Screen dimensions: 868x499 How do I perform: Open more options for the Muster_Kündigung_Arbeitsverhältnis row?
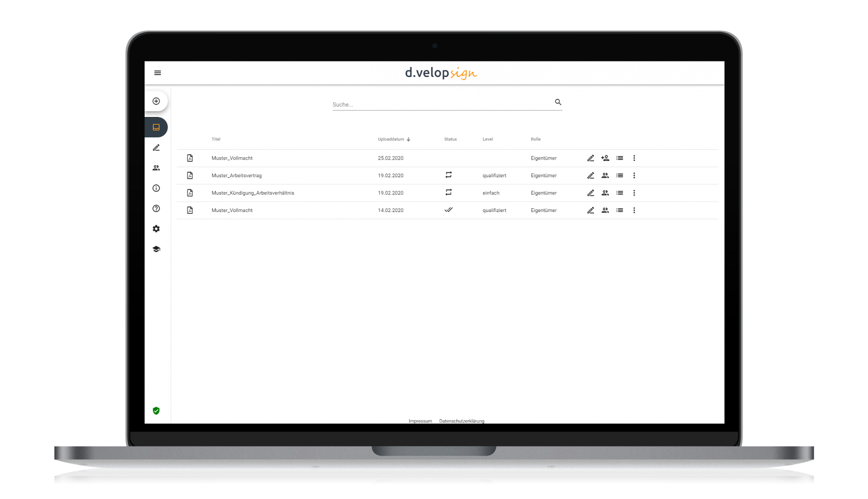click(x=634, y=193)
